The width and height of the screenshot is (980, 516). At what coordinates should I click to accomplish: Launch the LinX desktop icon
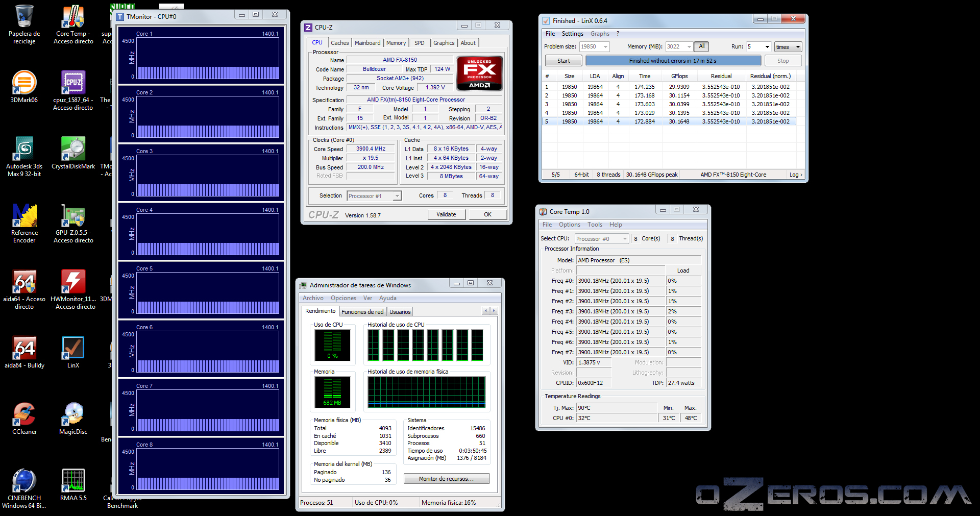[73, 352]
